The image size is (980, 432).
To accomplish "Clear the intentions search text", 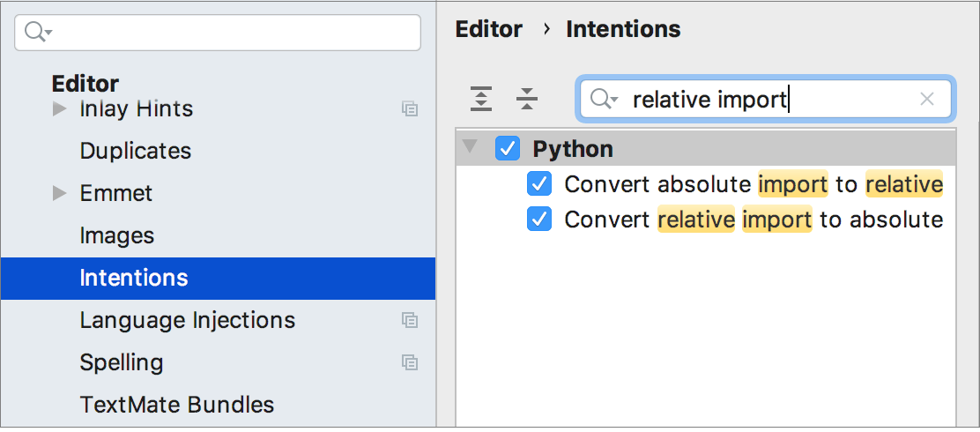I will coord(926,100).
